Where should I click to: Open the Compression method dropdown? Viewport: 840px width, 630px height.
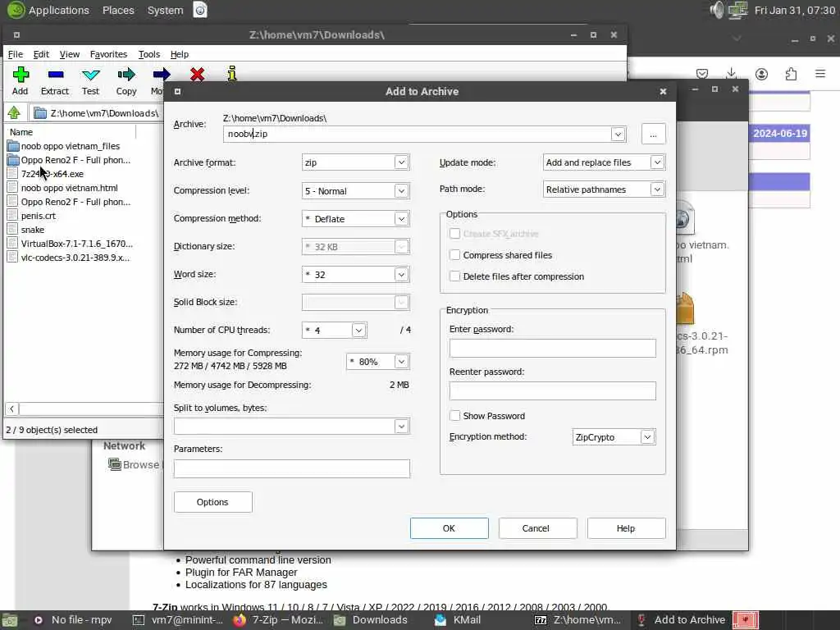(401, 218)
